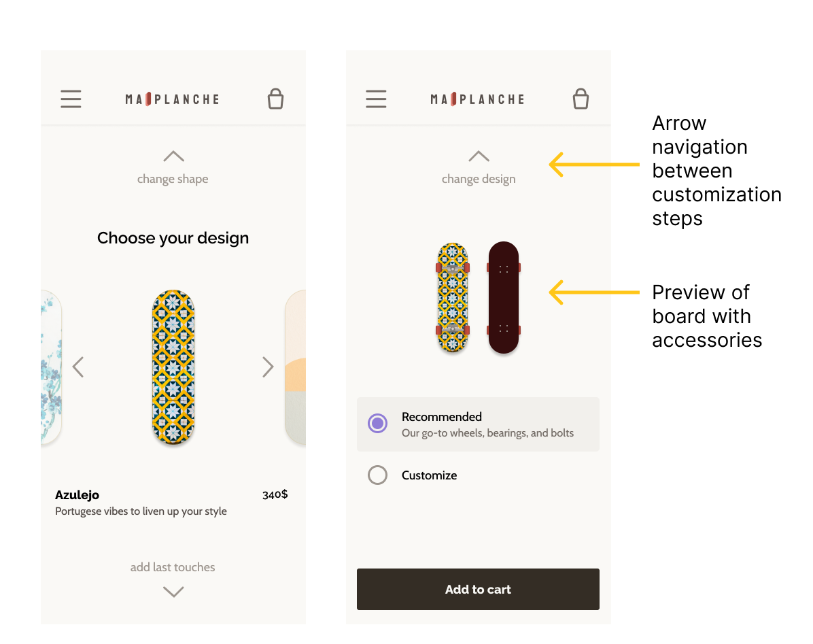Screen dimensions: 813x644
Task: Open shopping bag on the design screen
Action: [275, 99]
